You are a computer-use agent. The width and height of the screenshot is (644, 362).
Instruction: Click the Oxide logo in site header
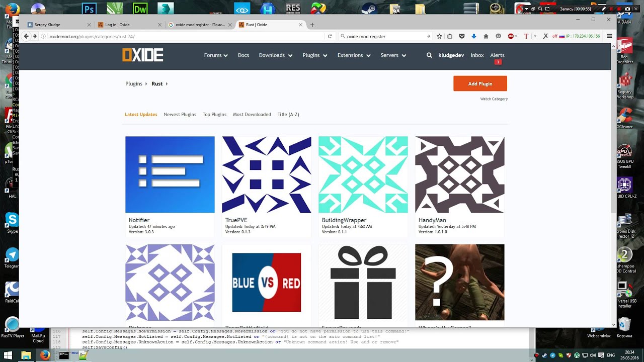[x=143, y=55]
